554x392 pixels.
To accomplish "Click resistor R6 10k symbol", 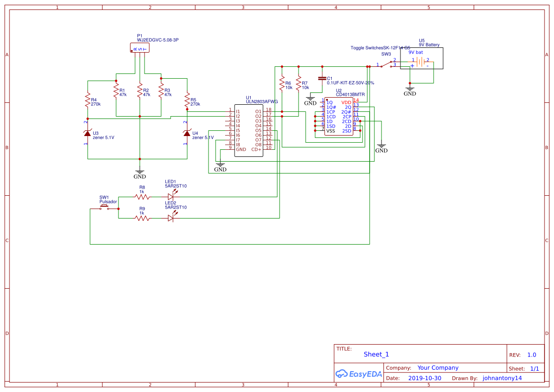I will click(x=282, y=85).
